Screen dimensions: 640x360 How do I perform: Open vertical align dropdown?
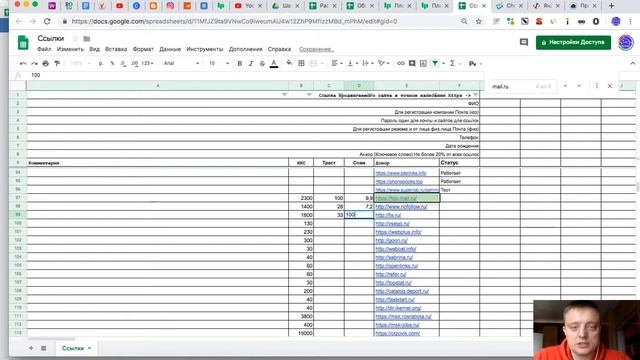pyautogui.click(x=352, y=63)
